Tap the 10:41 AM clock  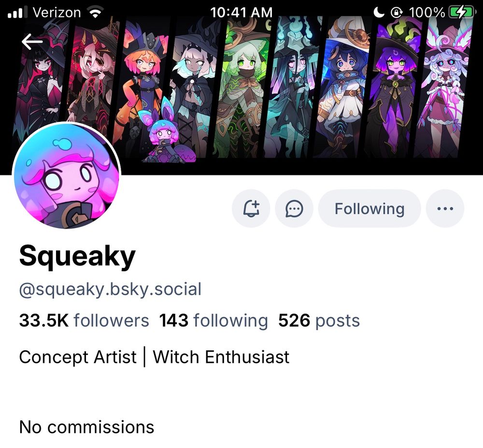point(241,13)
